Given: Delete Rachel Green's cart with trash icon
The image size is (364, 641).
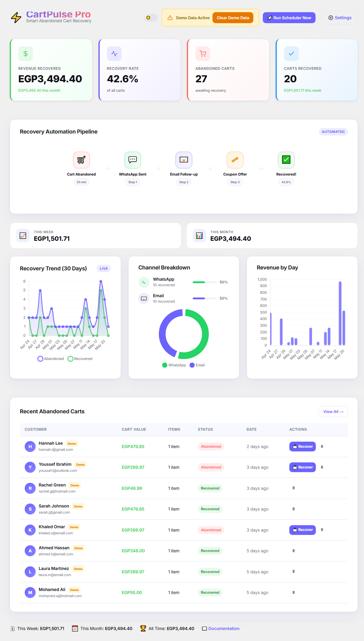Looking at the screenshot, I should coord(294,488).
